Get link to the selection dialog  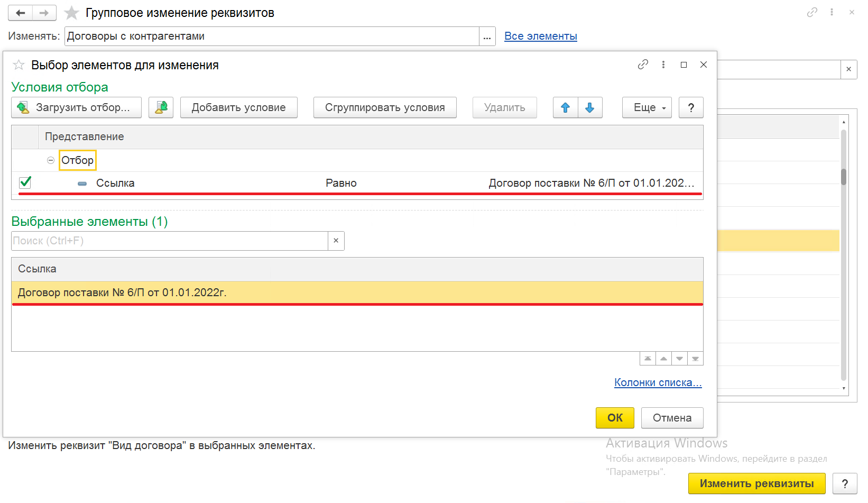pyautogui.click(x=643, y=65)
